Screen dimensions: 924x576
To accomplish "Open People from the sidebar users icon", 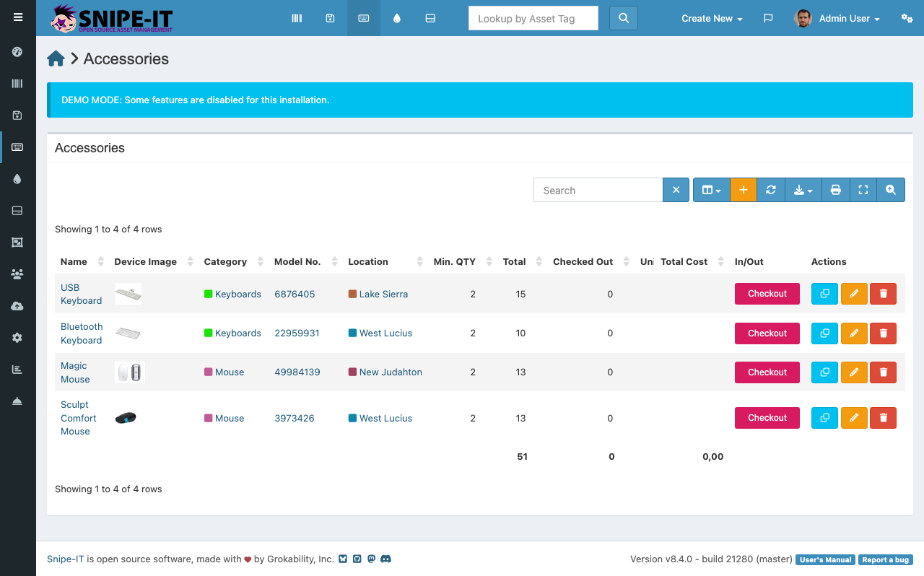I will [x=17, y=274].
